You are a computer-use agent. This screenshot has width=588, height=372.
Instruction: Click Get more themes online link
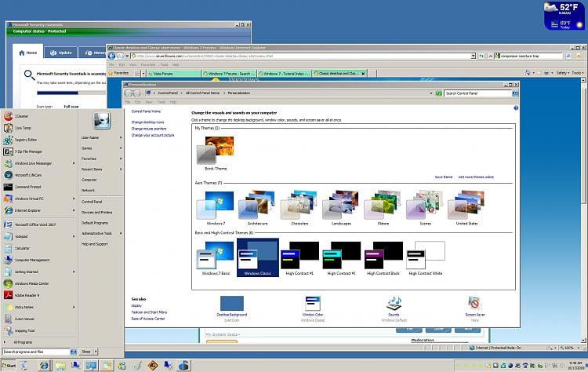click(x=476, y=177)
